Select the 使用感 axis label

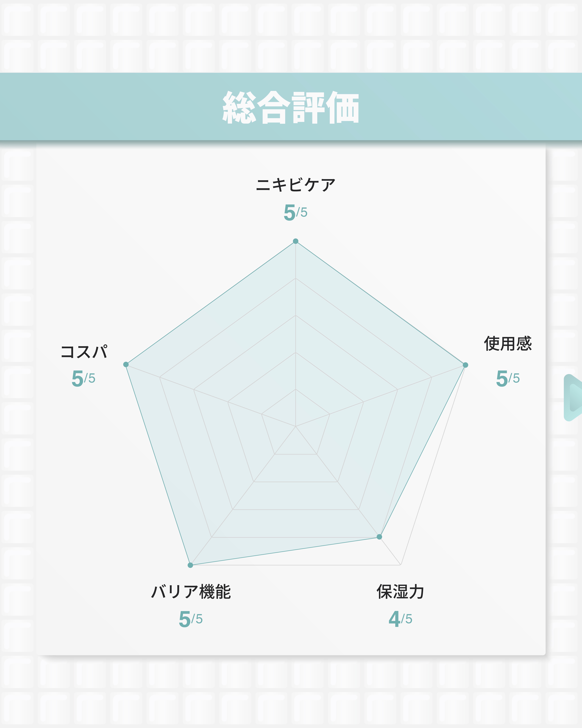508,344
